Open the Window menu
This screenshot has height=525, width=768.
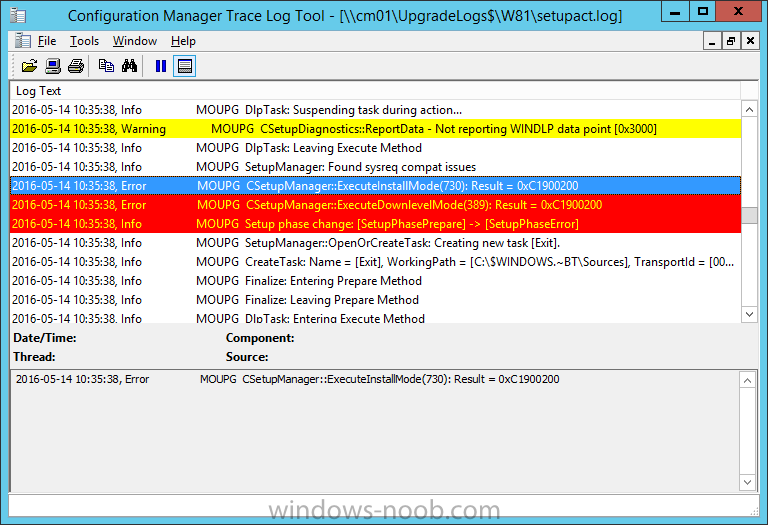pos(135,41)
